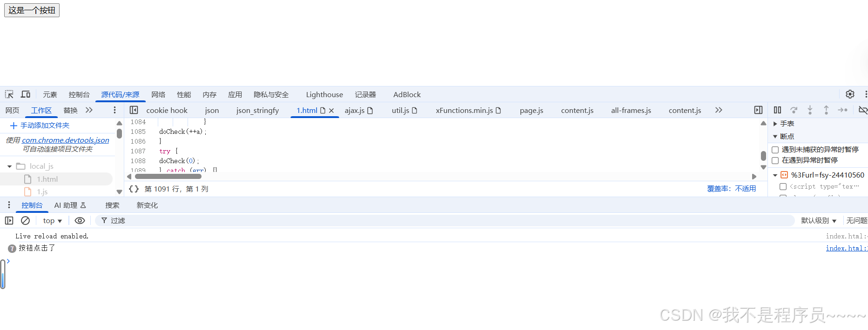Clear the console icon
Viewport: 868px width, 330px height.
[x=26, y=220]
